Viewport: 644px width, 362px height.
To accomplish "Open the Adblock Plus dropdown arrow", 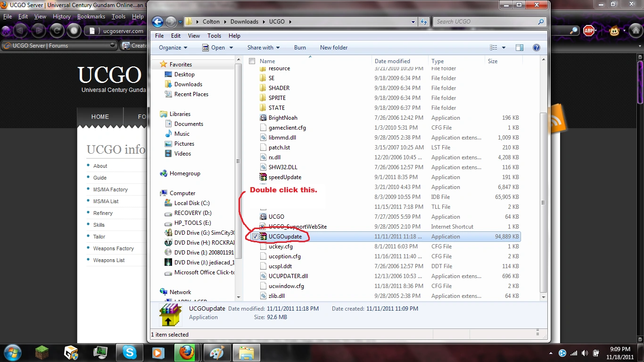I will point(596,31).
